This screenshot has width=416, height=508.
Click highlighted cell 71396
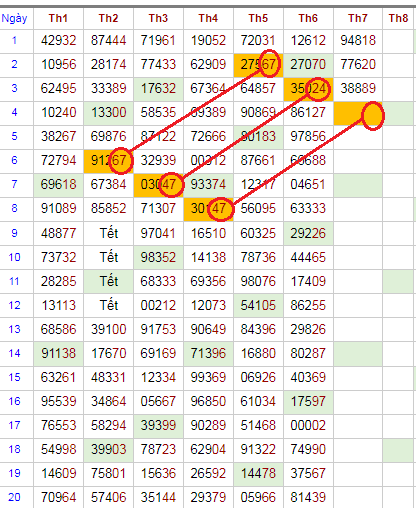(208, 353)
